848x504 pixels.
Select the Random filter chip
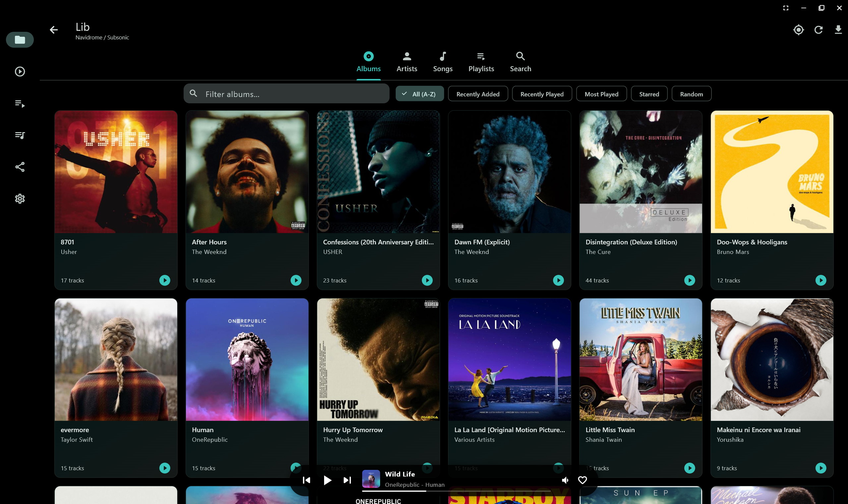pos(691,94)
